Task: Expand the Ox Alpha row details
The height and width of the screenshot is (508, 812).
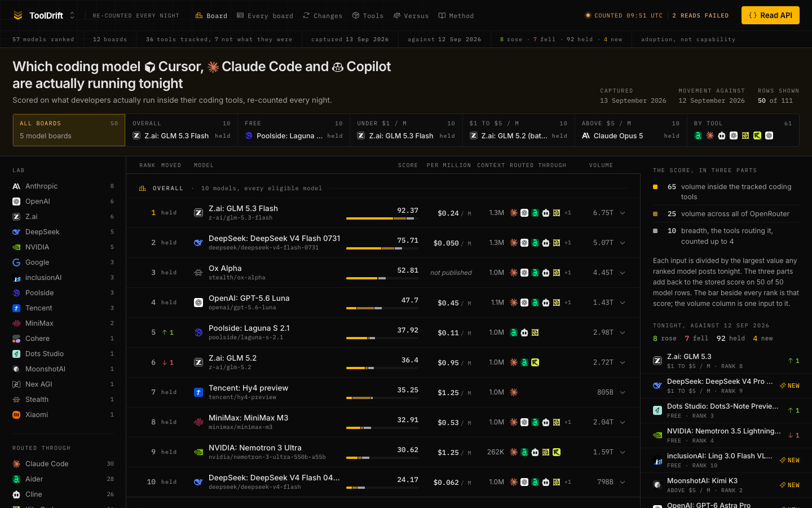Action: (623, 273)
